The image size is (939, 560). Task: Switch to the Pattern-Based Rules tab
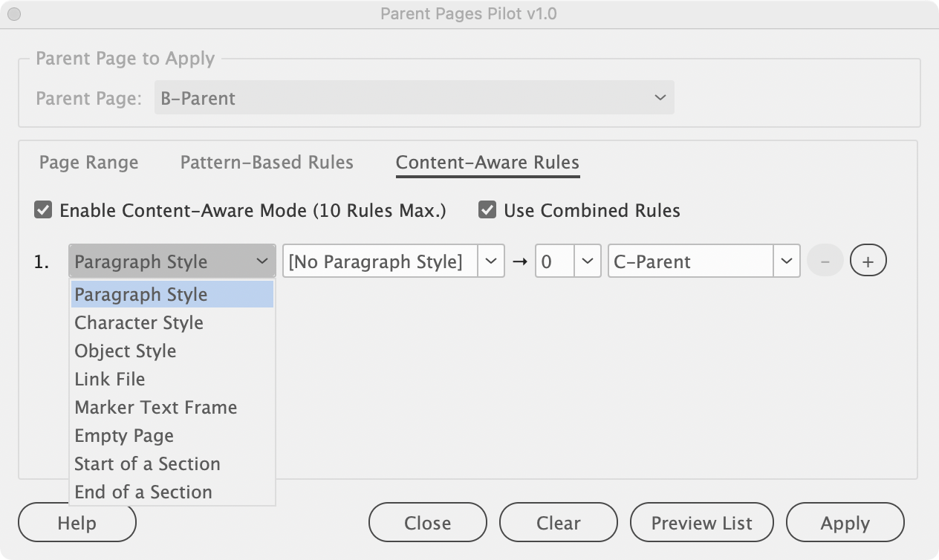tap(267, 163)
